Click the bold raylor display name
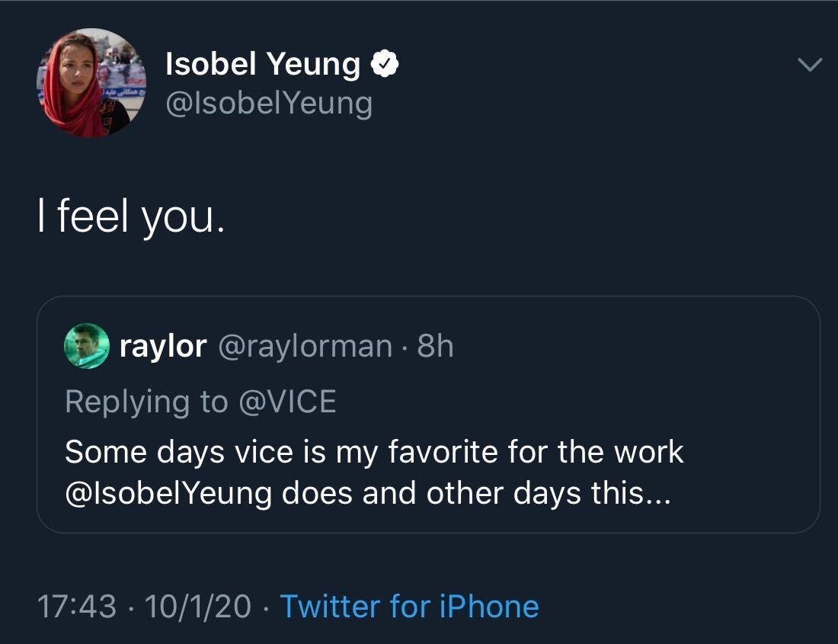This screenshot has width=838, height=644. tap(163, 346)
